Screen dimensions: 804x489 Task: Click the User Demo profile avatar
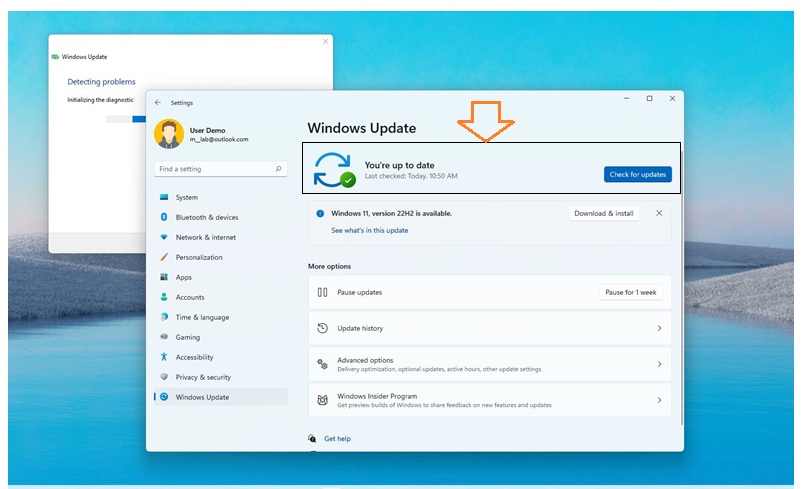169,134
